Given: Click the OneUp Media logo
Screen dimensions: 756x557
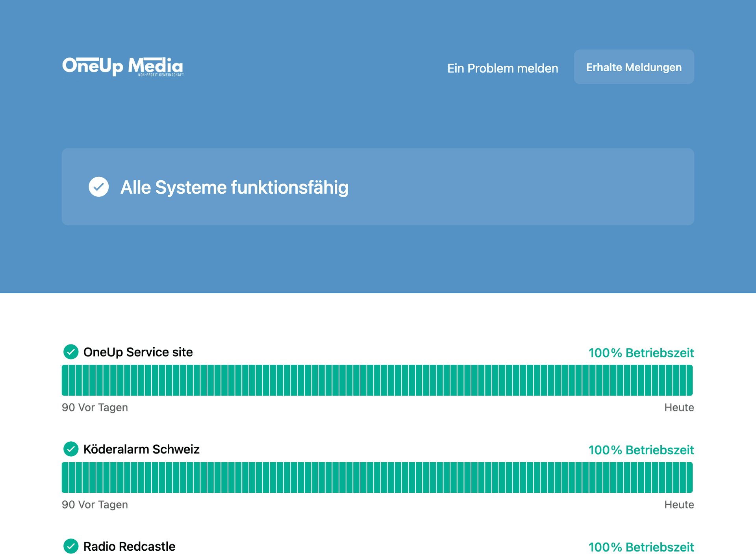Looking at the screenshot, I should click(123, 67).
